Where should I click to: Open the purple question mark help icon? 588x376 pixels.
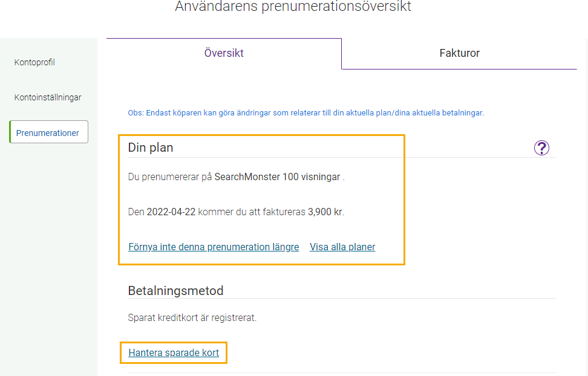(541, 147)
